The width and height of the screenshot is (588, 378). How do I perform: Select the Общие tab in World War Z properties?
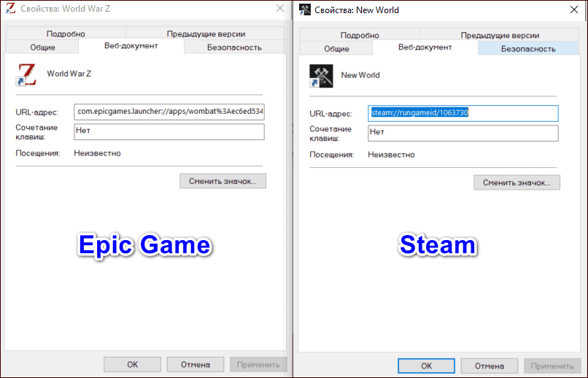[x=42, y=47]
